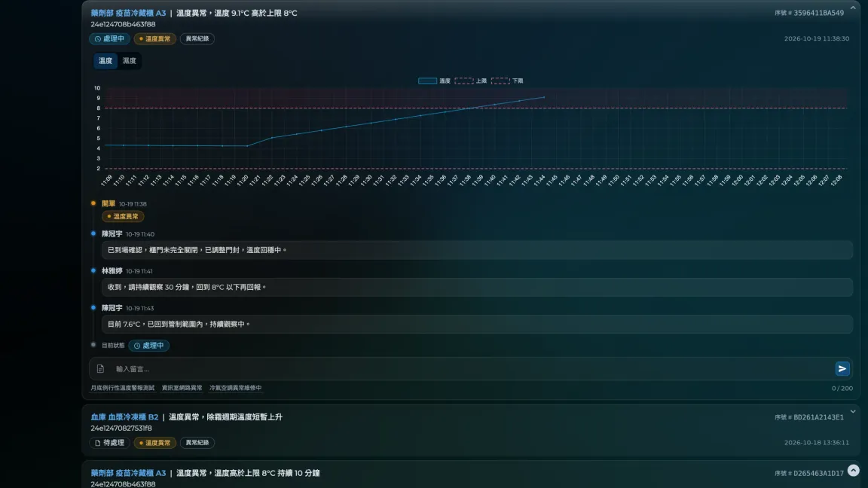Collapse the card with serial 3596411BA549
The image size is (868, 488).
point(852,8)
